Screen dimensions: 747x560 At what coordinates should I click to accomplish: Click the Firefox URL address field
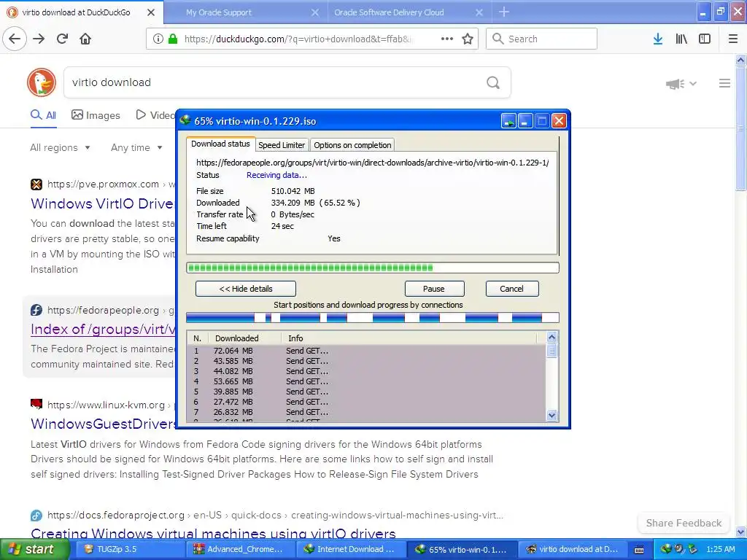click(300, 39)
